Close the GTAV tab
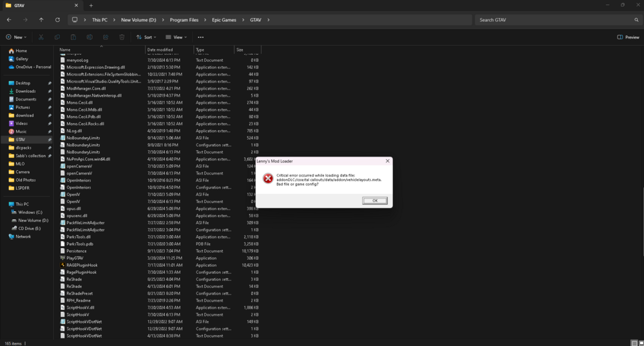This screenshot has height=346, width=644. coord(77,5)
